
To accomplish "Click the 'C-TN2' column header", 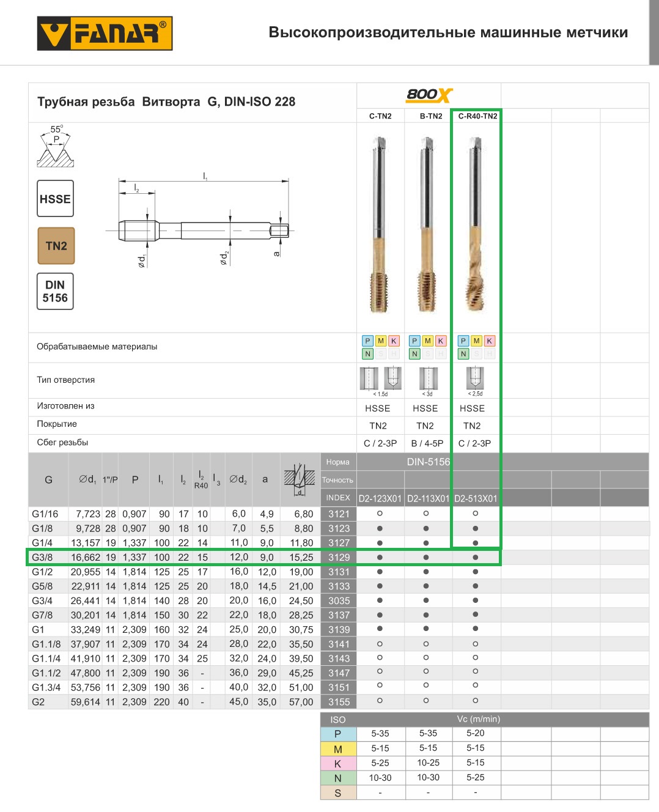I will coord(380,116).
